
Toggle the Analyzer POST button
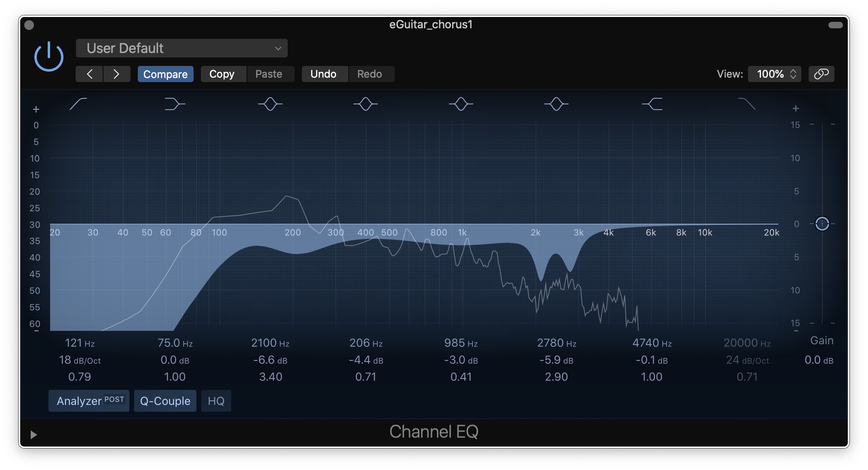[89, 401]
